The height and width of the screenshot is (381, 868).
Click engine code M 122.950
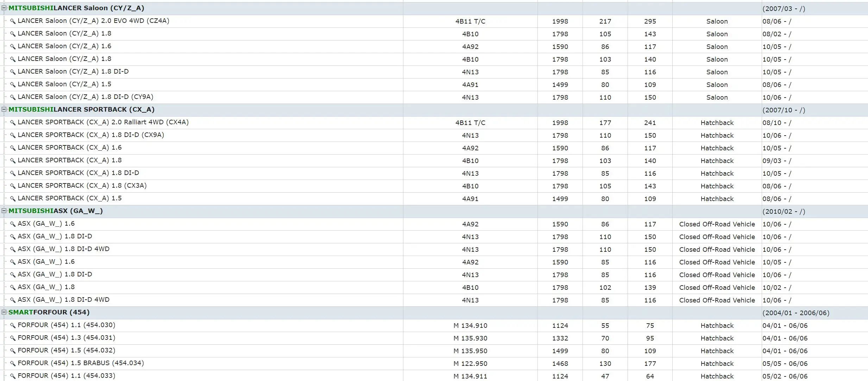[x=470, y=364]
